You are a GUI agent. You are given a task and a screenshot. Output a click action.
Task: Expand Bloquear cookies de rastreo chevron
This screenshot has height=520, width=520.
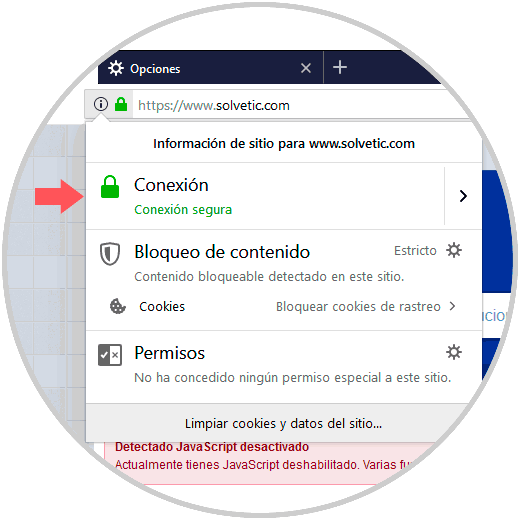tap(452, 306)
